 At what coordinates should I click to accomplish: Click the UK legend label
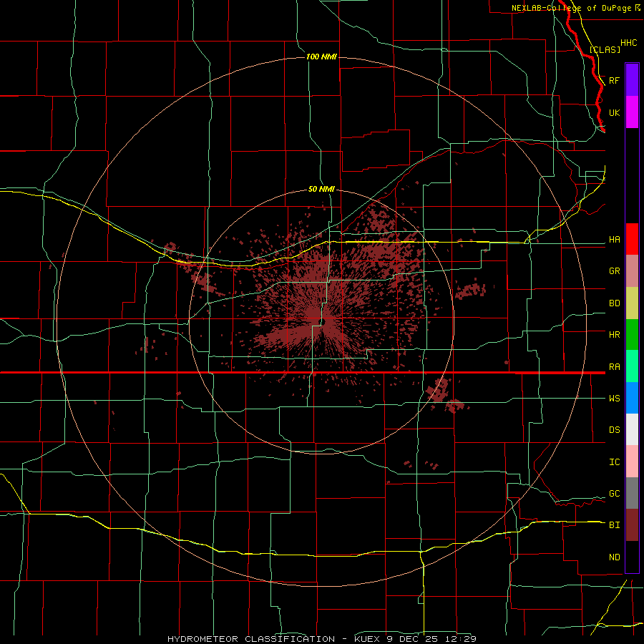pyautogui.click(x=614, y=112)
